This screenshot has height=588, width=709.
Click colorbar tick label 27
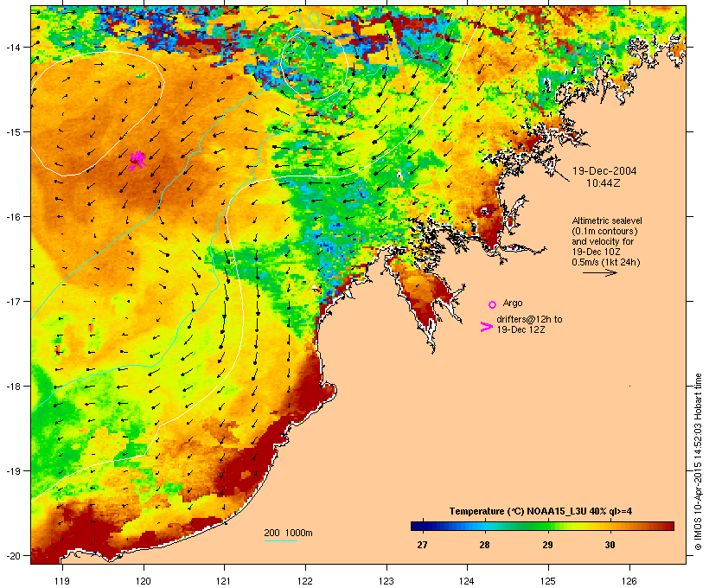coord(422,545)
